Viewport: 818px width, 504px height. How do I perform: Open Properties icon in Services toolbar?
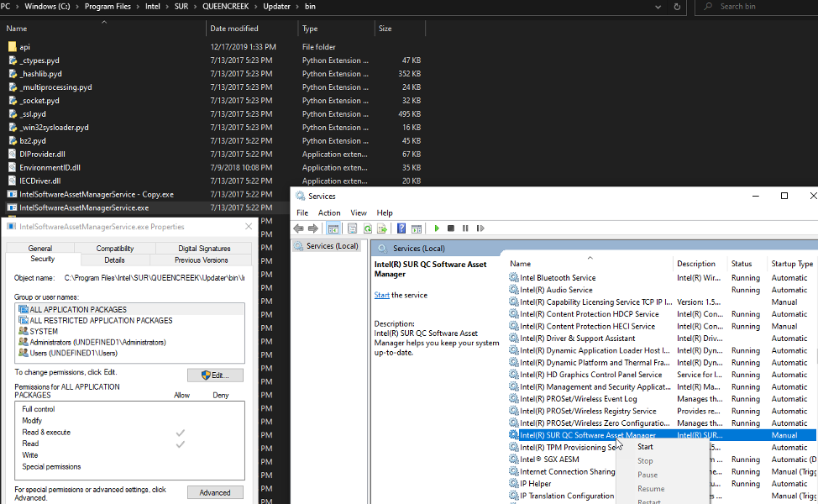(352, 228)
